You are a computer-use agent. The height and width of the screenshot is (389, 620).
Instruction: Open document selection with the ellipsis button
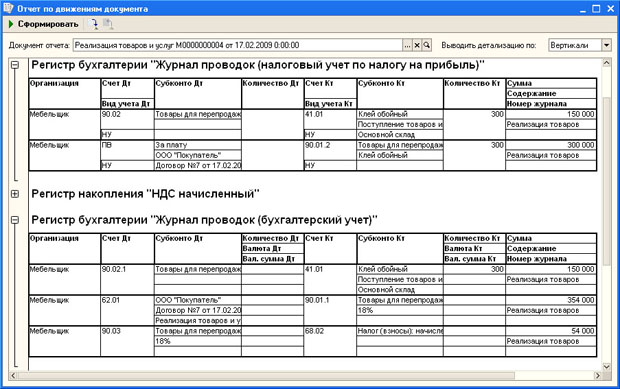coord(407,45)
